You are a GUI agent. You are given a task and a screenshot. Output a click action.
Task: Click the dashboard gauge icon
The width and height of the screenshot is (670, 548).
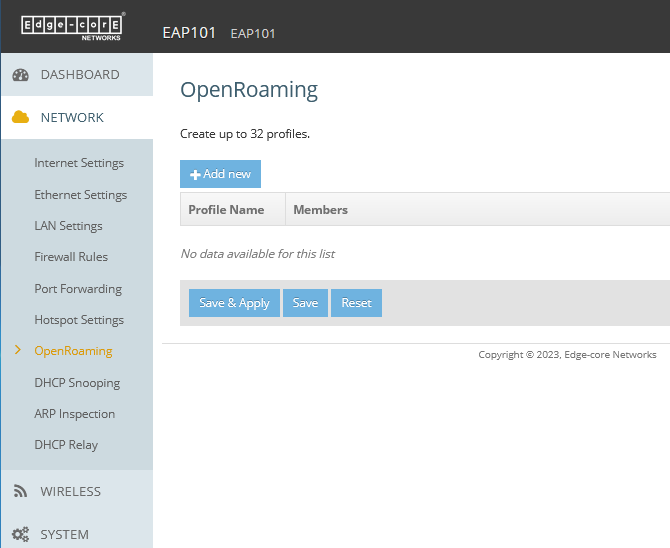21,75
